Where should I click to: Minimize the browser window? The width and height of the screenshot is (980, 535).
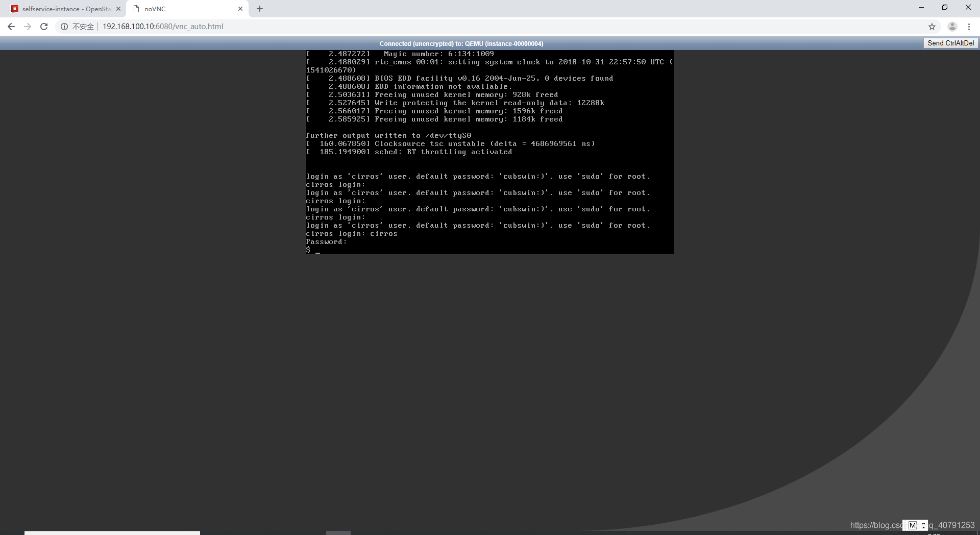(x=921, y=8)
